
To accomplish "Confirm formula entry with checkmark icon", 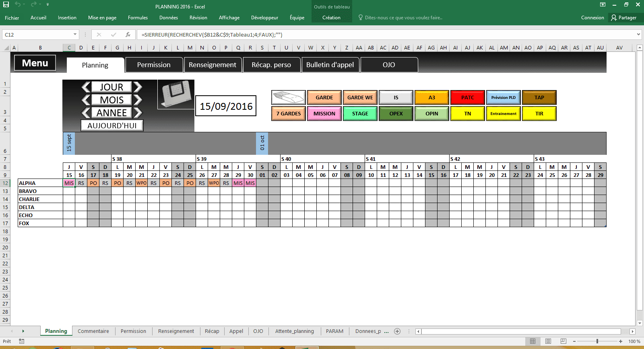I will 114,35.
